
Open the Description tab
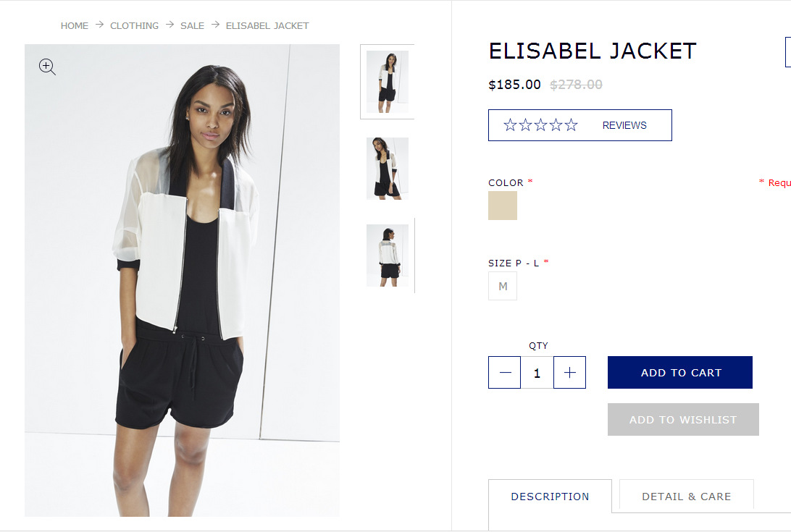(x=550, y=497)
